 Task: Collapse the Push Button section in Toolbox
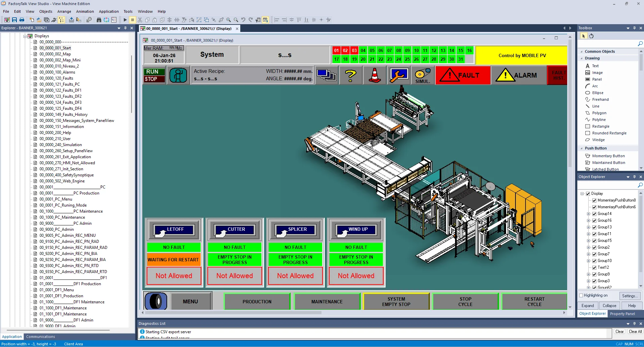coord(582,148)
